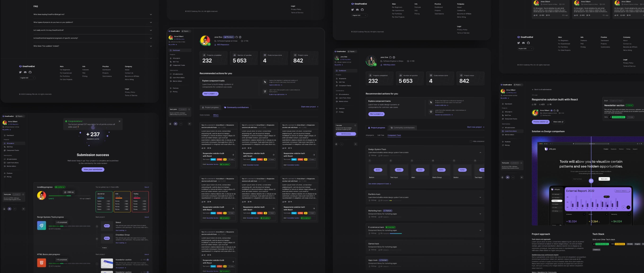Open Projects dropdown in Submission success frame header
This screenshot has width=644, height=273.
(x=20, y=116)
